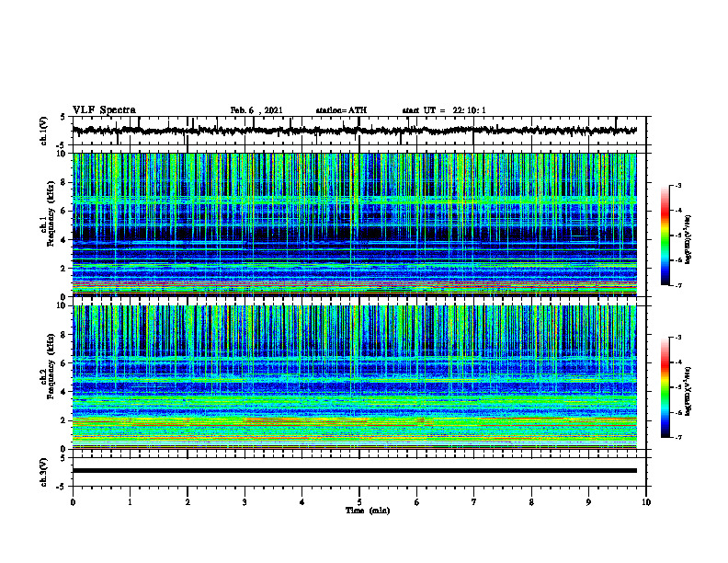Click the ch.1 spectrogram color bar

coord(665,236)
